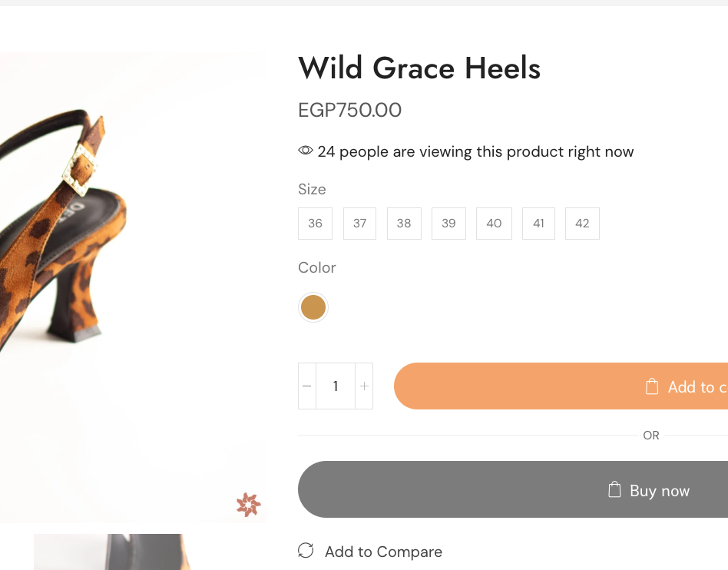Select size 36
Viewport: 728px width, 570px height.
coord(316,224)
